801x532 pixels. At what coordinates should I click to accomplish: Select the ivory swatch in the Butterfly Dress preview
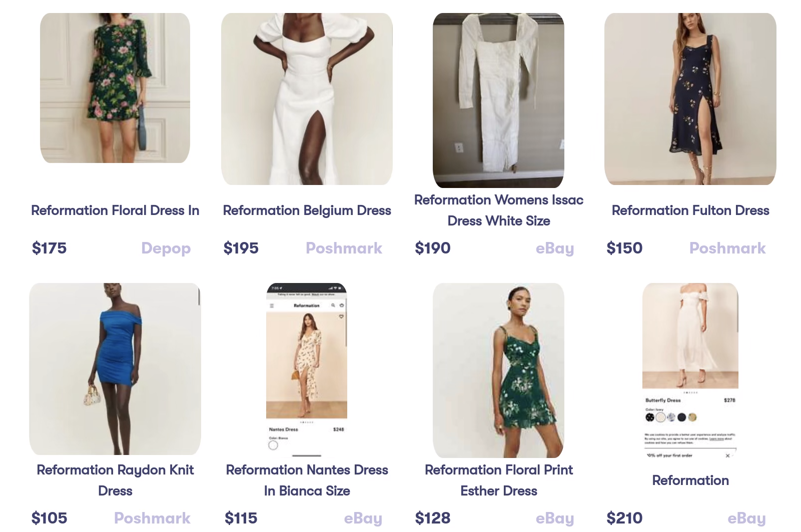coord(660,417)
